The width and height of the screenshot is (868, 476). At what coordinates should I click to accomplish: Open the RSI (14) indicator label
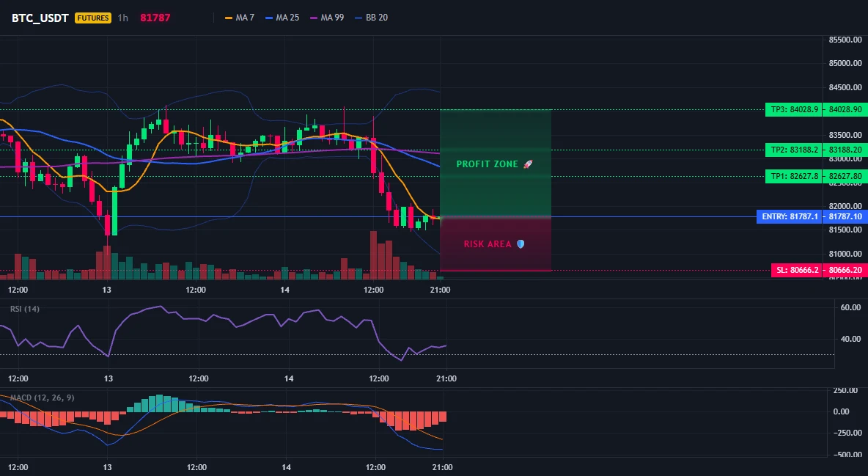25,309
